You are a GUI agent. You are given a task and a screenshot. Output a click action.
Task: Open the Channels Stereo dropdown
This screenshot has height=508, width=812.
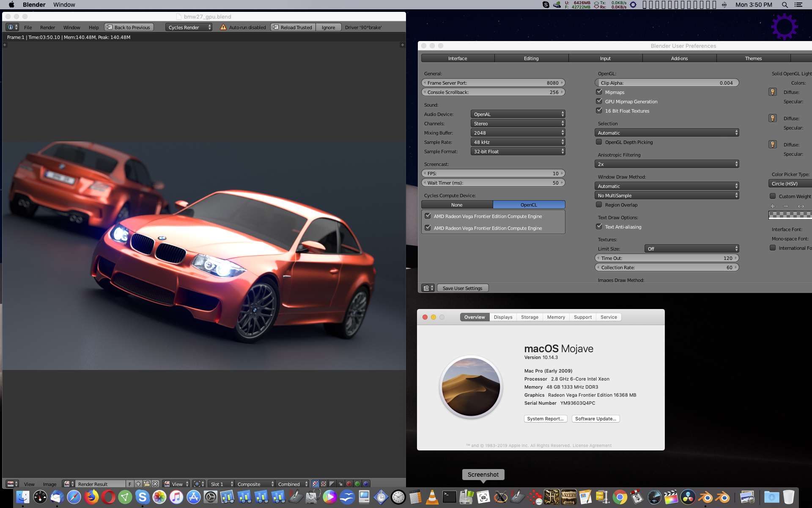point(518,123)
